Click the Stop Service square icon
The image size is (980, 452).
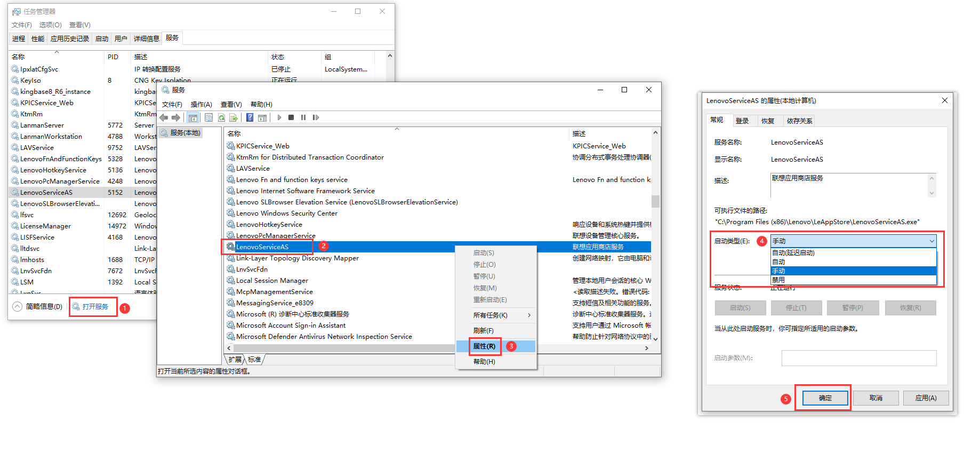point(291,117)
